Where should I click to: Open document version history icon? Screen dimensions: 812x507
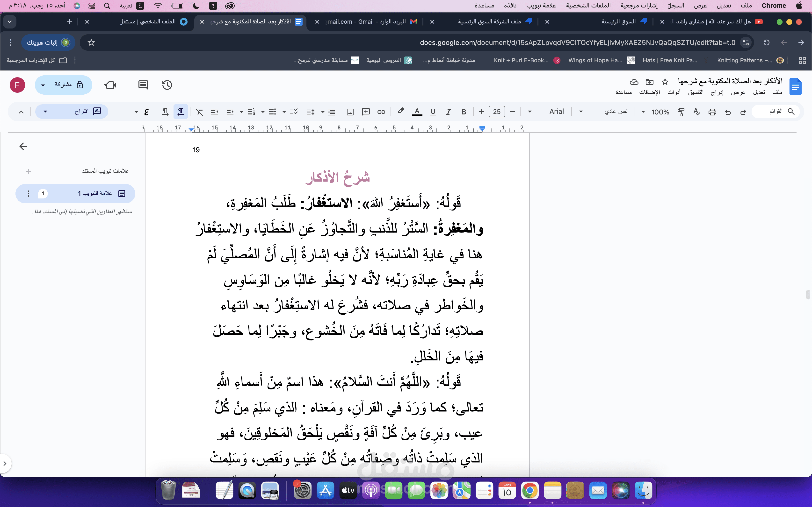coord(167,85)
